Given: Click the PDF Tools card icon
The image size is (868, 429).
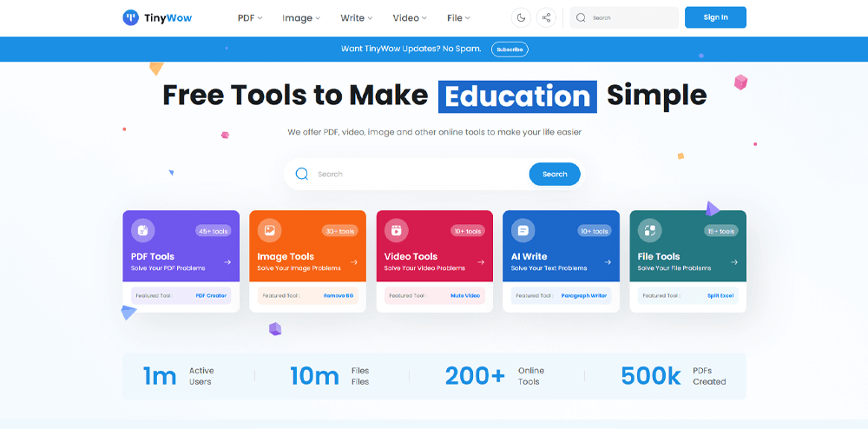Looking at the screenshot, I should [x=143, y=230].
